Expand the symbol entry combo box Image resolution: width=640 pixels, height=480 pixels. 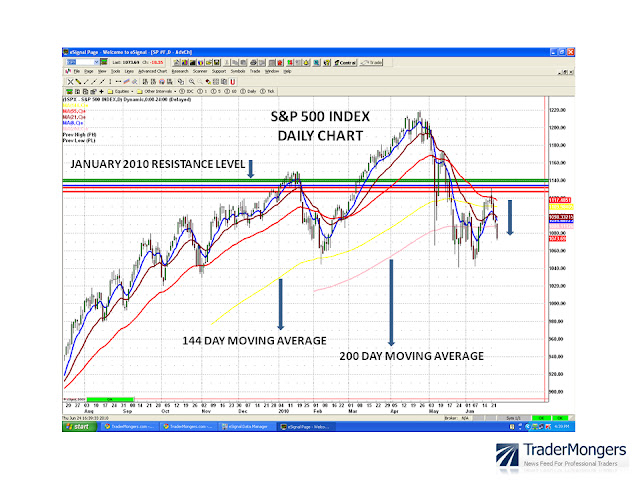[x=97, y=62]
